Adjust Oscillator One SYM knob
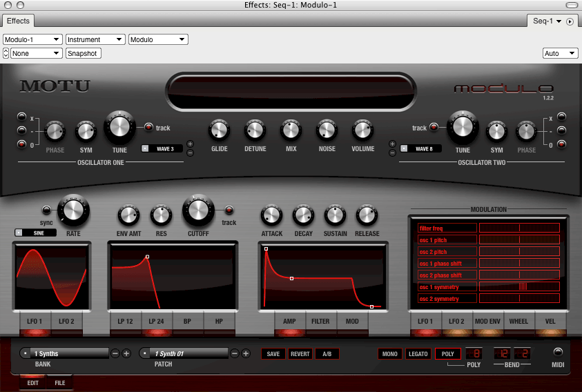 point(86,132)
